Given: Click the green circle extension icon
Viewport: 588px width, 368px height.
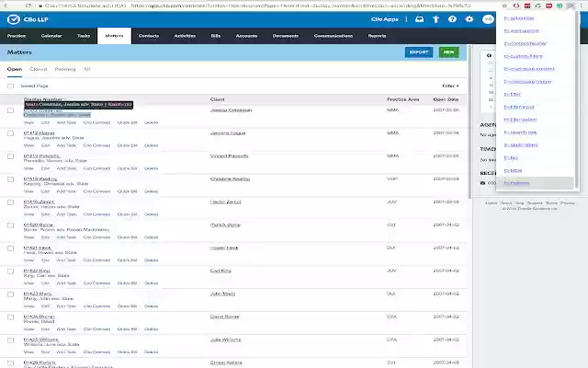Looking at the screenshot, I should (x=560, y=6).
